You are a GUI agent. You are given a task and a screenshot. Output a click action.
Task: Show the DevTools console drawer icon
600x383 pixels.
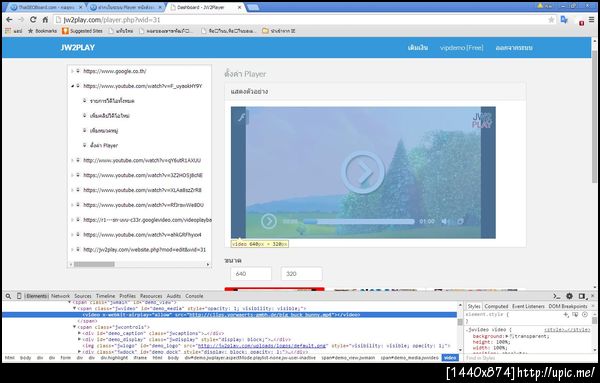tap(557, 296)
